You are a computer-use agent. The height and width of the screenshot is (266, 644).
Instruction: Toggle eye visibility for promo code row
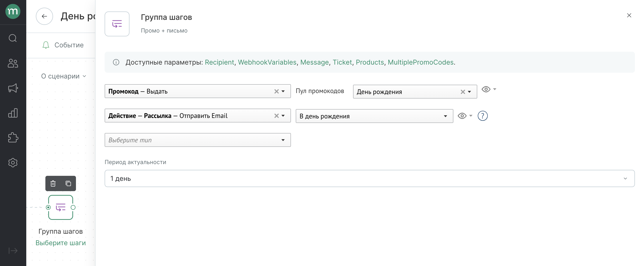pos(486,89)
